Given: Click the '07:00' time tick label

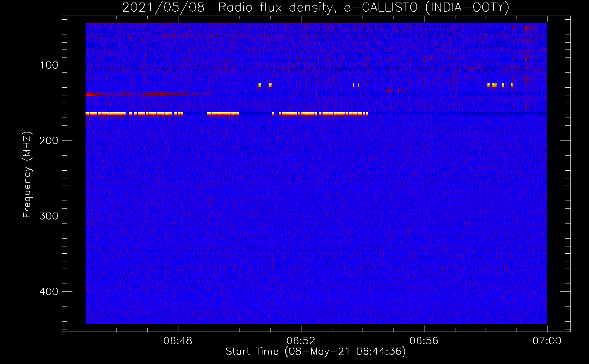Looking at the screenshot, I should [547, 341].
